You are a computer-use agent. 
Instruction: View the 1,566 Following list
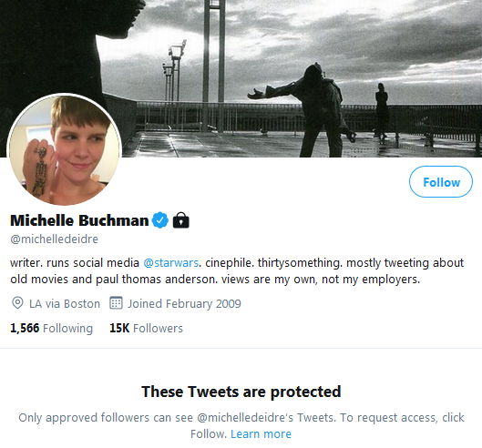click(51, 328)
